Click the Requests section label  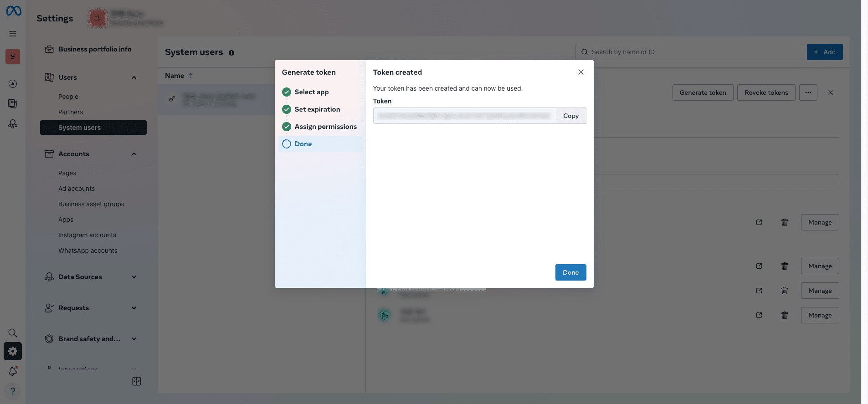[73, 308]
